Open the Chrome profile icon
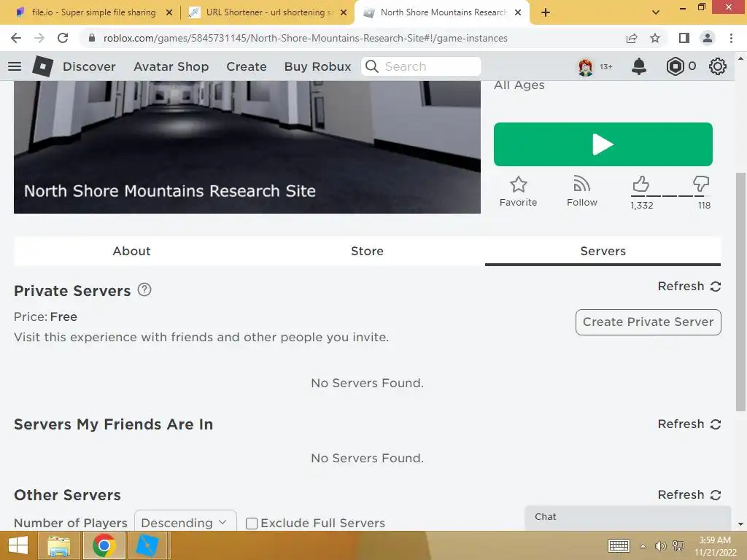Viewport: 747px width, 560px height. tap(708, 38)
